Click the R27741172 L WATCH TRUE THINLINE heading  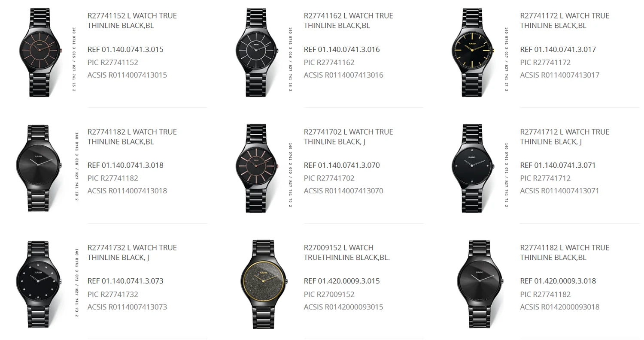coord(565,21)
